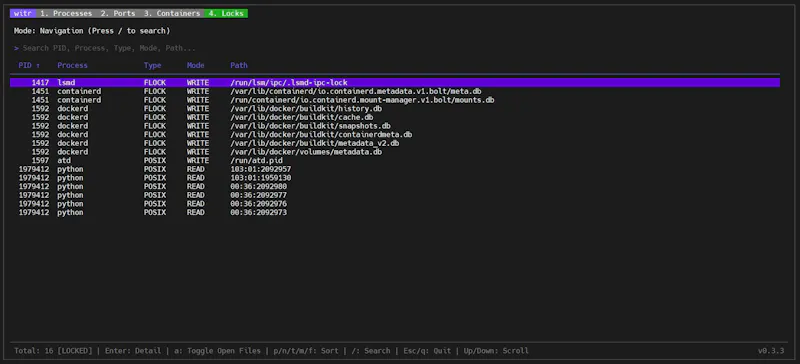The height and width of the screenshot is (364, 800).
Task: Select the docker/volumes/metadata.db row
Action: pos(395,152)
